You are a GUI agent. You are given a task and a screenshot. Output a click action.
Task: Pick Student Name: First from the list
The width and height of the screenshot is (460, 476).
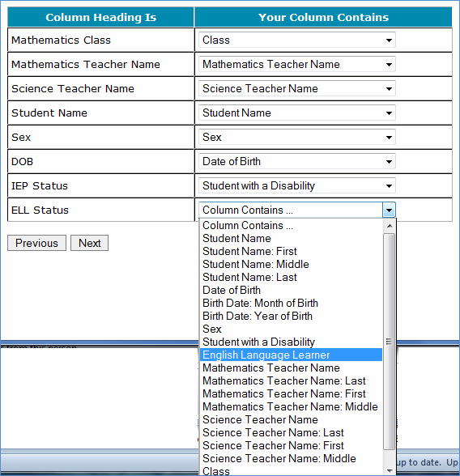[x=291, y=251]
